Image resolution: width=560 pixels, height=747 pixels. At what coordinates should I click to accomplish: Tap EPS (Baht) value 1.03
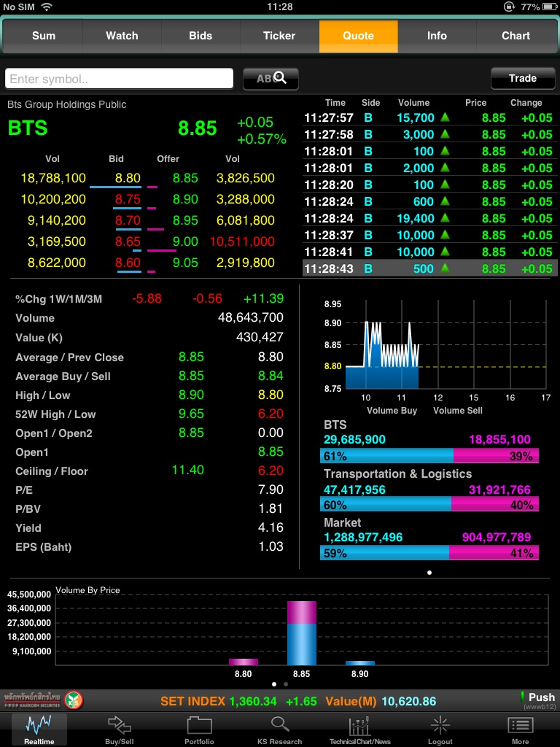click(x=271, y=546)
